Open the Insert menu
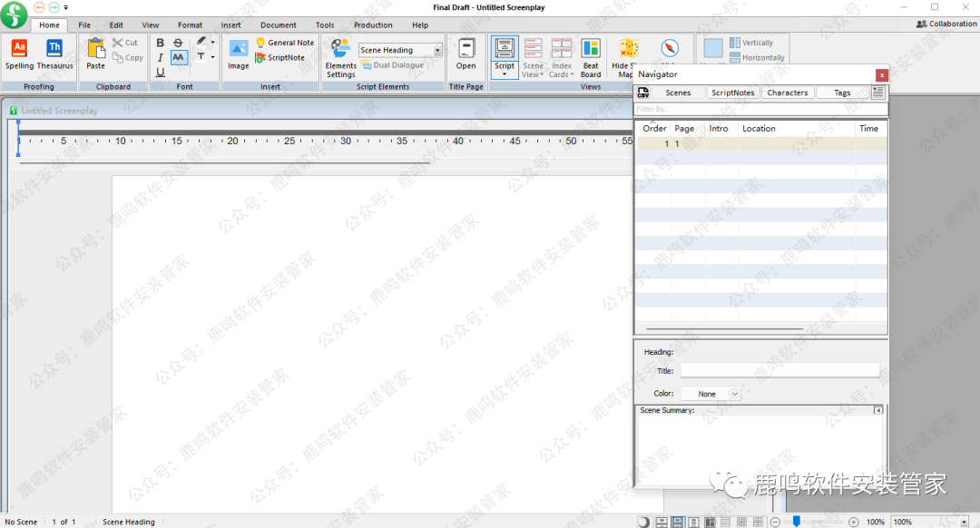The height and width of the screenshot is (528, 980). point(230,25)
